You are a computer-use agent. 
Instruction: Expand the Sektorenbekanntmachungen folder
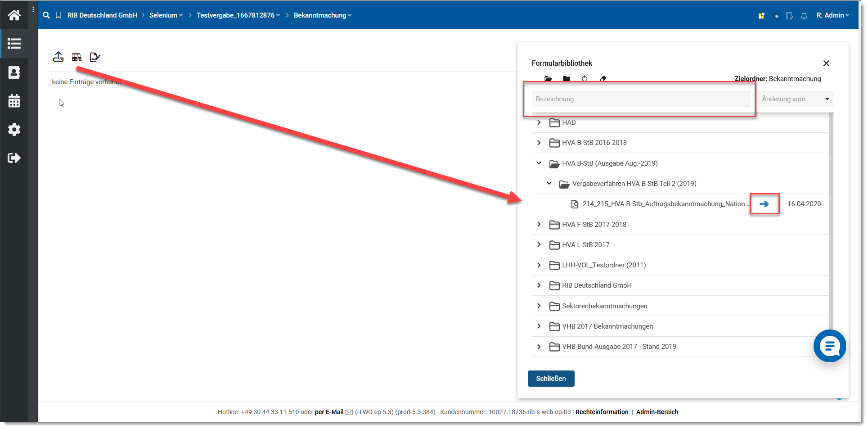(x=539, y=306)
